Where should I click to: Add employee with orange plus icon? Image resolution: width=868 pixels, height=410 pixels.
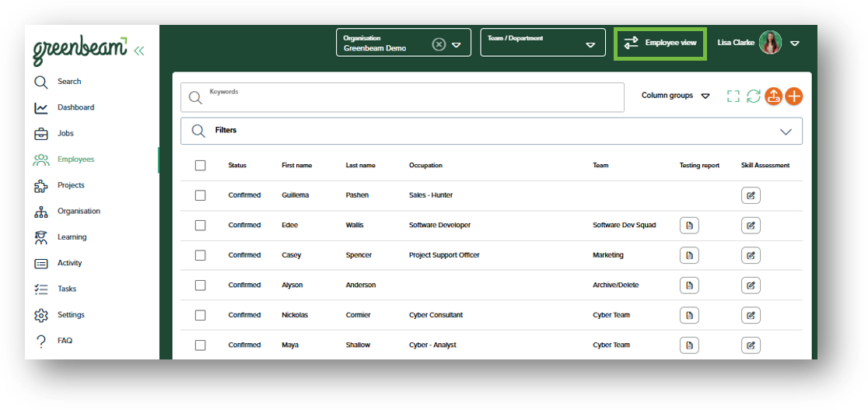(x=794, y=96)
